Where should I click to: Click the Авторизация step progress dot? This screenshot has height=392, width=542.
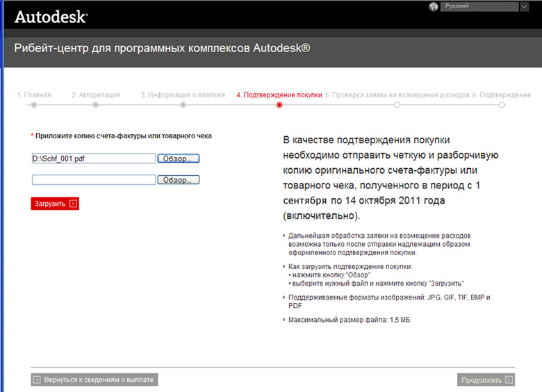(95, 105)
